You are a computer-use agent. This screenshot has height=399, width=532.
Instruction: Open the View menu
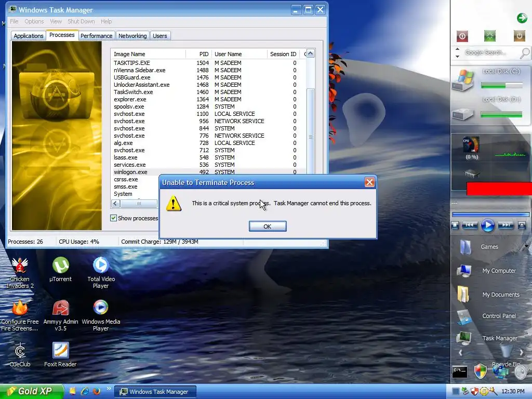click(56, 21)
